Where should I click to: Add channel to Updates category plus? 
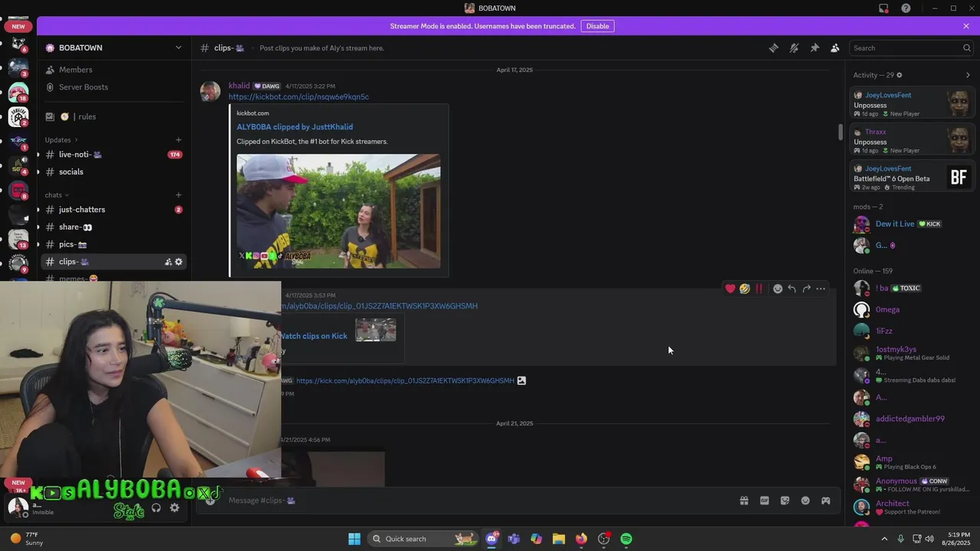click(x=178, y=140)
